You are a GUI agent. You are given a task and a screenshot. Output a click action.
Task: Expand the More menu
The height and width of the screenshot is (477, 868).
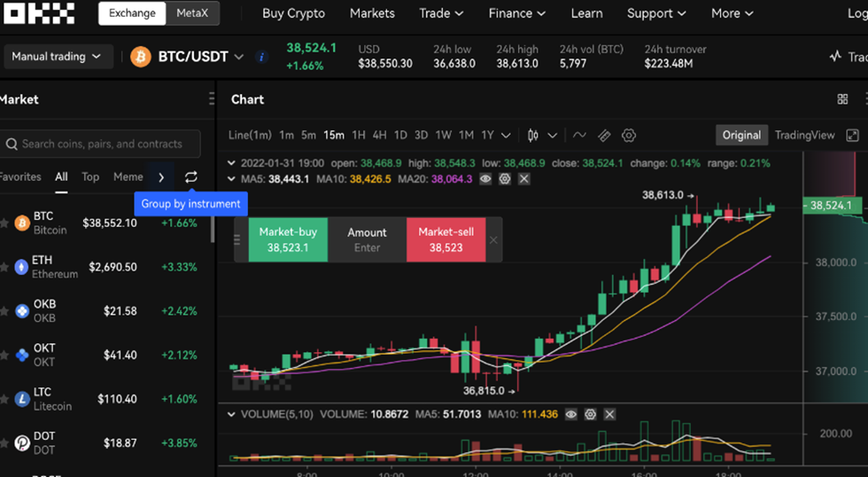(x=732, y=13)
